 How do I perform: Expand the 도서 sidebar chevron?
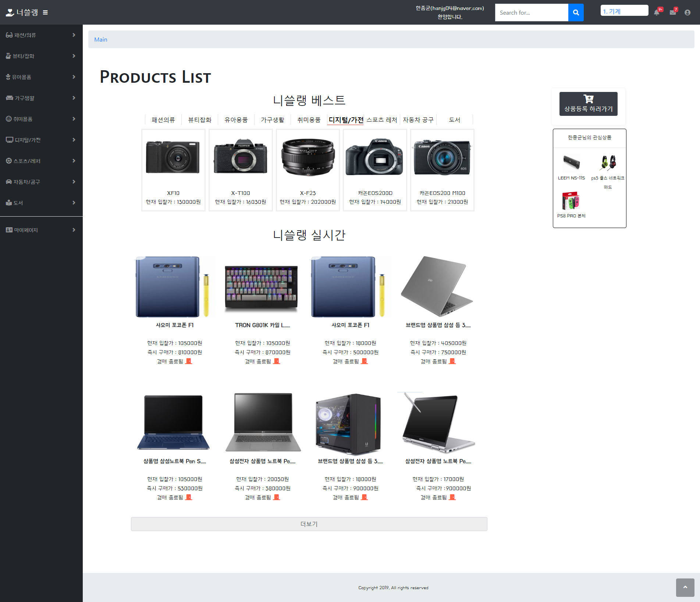coord(74,203)
